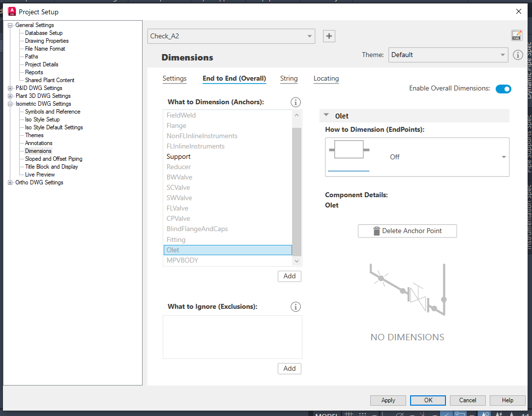The height and width of the screenshot is (416, 532).
Task: Click the add iso style plus icon
Action: [329, 36]
